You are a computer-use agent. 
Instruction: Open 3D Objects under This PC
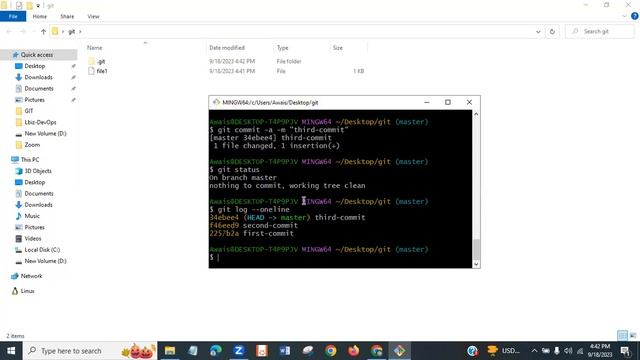tap(38, 171)
